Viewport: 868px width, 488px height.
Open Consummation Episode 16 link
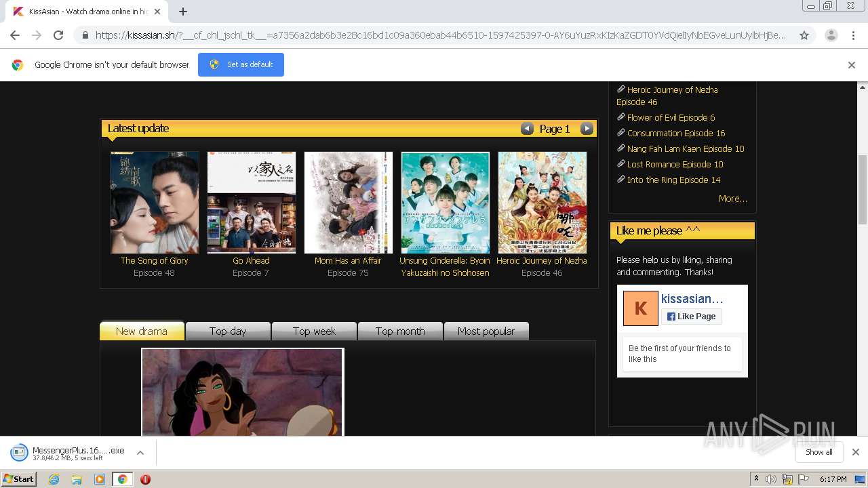tap(676, 133)
